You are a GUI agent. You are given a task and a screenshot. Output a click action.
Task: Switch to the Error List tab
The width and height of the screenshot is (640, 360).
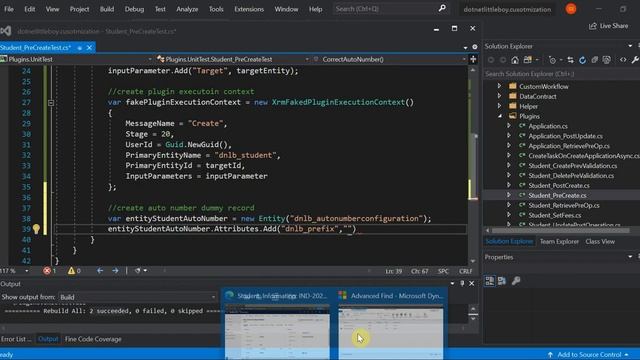[x=16, y=339]
